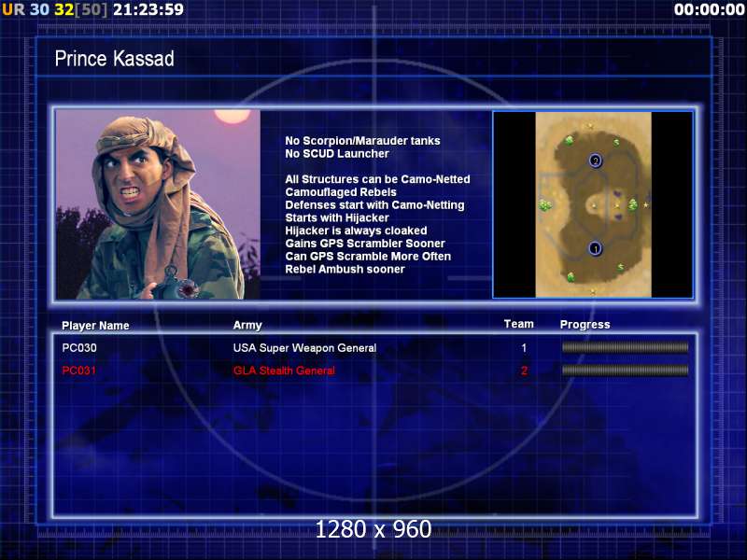The width and height of the screenshot is (747, 560).
Task: Click the 21:23:59 clock readout
Action: point(148,9)
